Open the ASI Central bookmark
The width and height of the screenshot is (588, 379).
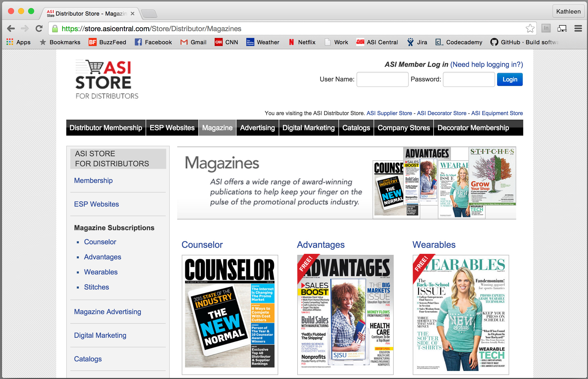(x=377, y=42)
